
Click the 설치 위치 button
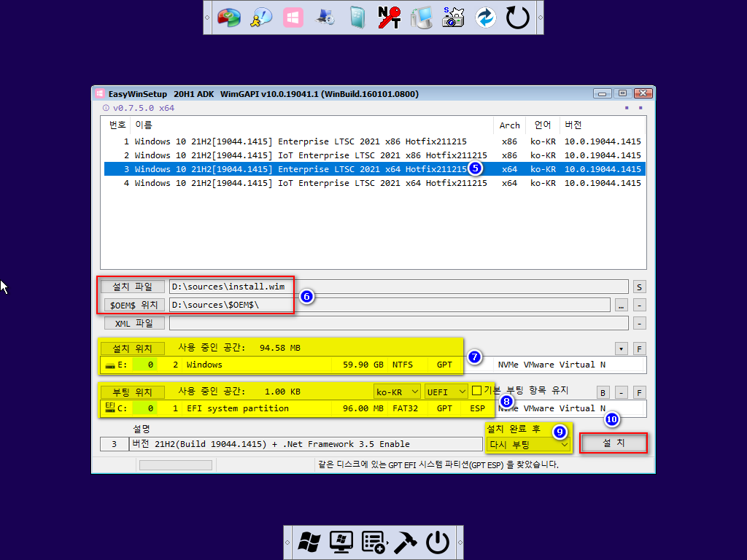pos(133,349)
